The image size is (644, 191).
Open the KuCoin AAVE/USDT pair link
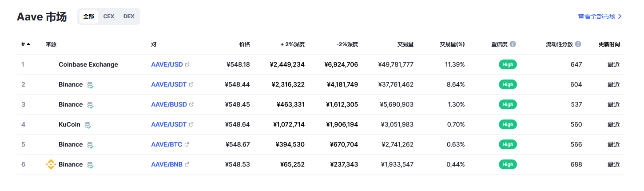pos(169,124)
